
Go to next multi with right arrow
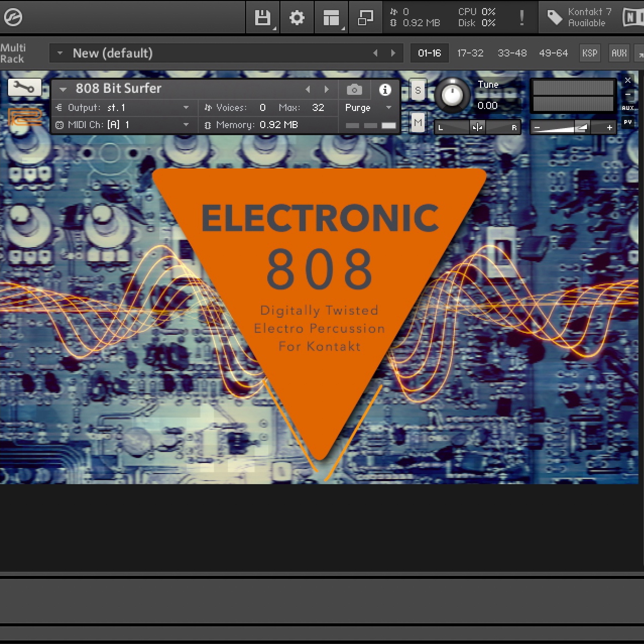click(393, 53)
